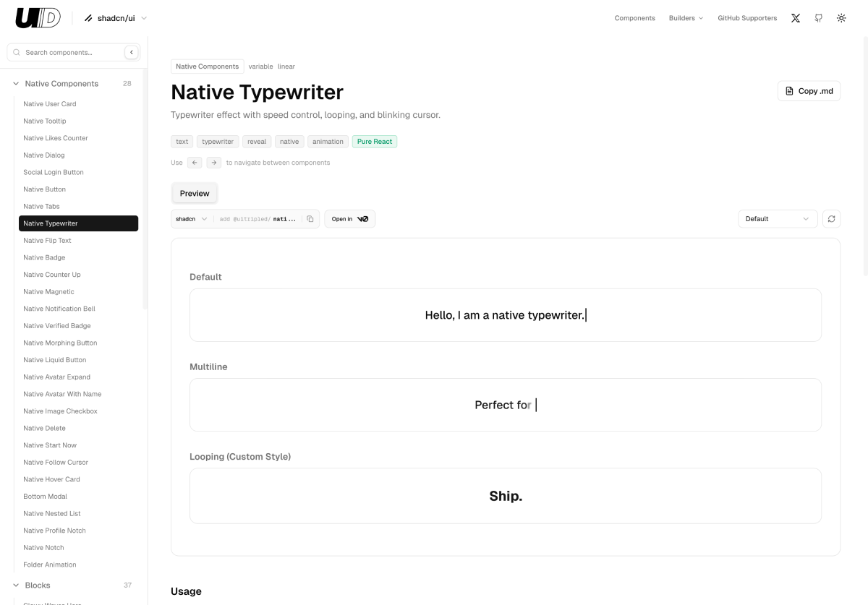The width and height of the screenshot is (868, 605).
Task: Open the GitHub repository icon
Action: 818,18
